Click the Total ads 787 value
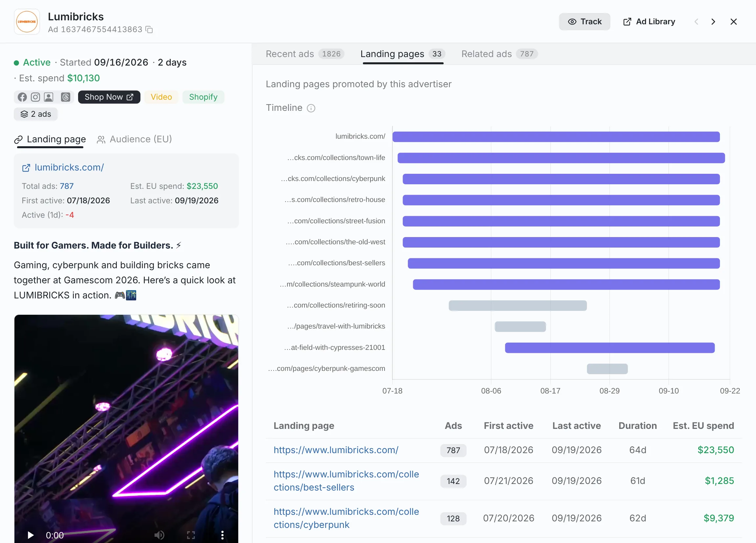 [67, 186]
